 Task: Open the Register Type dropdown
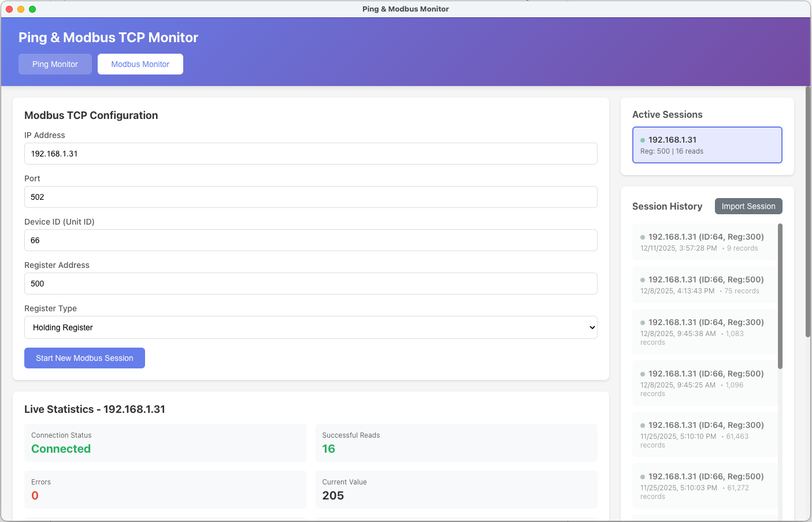(x=311, y=327)
